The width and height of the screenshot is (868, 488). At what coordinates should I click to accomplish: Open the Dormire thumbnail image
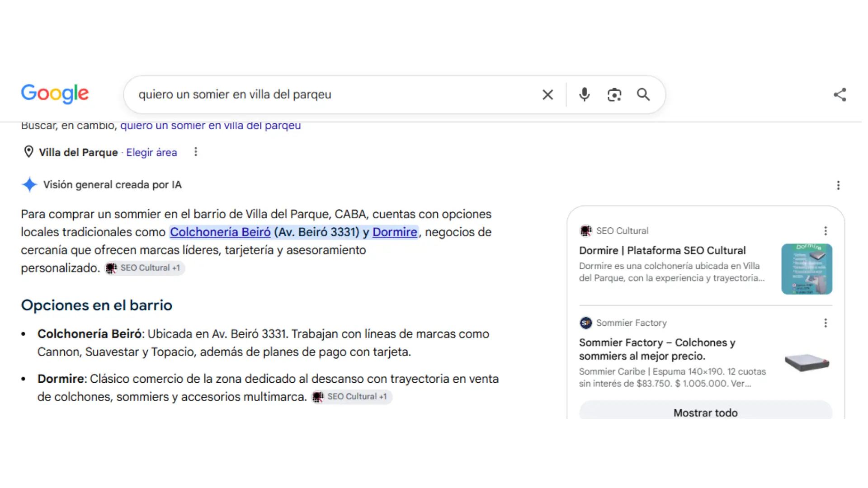[807, 269]
